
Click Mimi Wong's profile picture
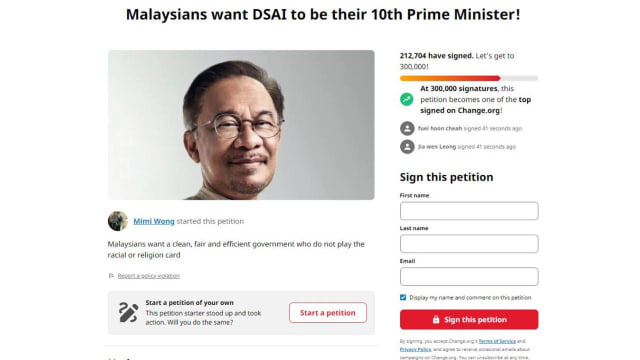(118, 221)
